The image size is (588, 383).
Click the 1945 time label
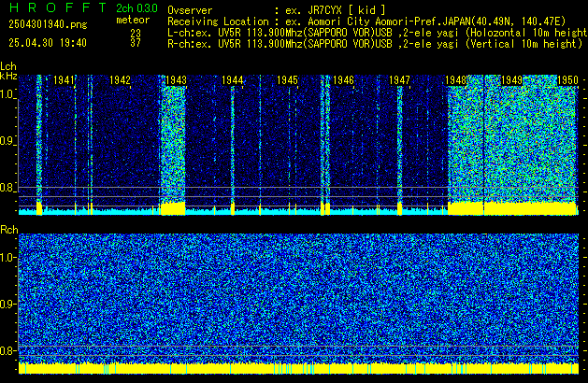[x=287, y=80]
